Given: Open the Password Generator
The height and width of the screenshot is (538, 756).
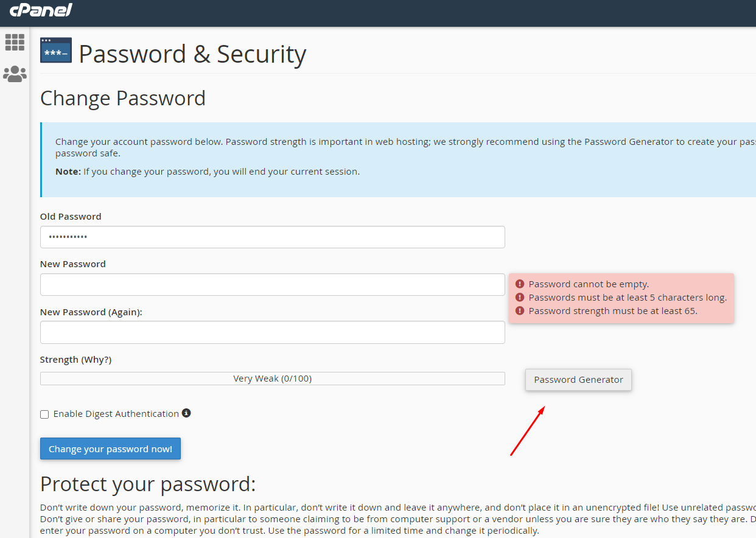Looking at the screenshot, I should (578, 380).
